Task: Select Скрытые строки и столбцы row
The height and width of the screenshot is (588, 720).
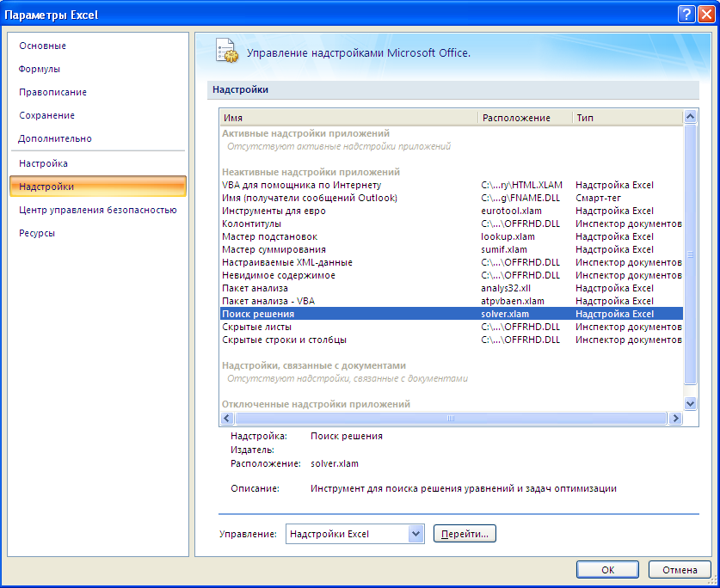Action: (452, 340)
